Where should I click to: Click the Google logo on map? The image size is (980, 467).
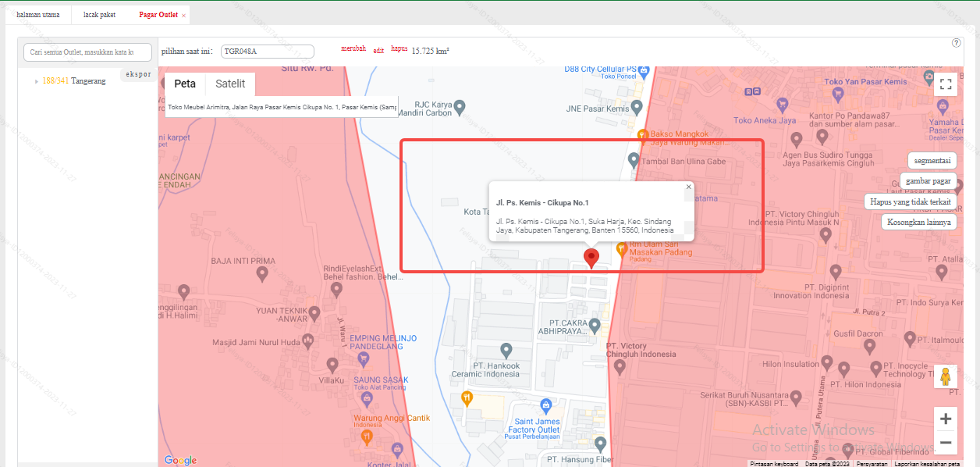[x=180, y=460]
